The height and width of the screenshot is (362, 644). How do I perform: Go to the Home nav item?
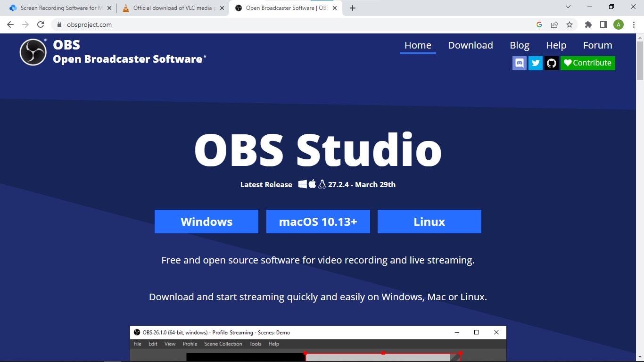point(418,45)
